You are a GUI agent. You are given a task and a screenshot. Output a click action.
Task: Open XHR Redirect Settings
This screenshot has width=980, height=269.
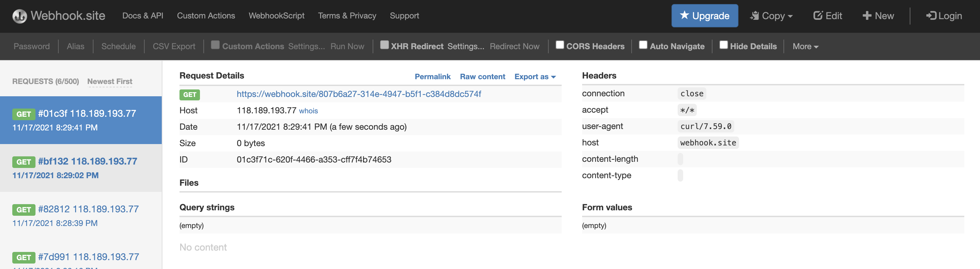coord(466,46)
